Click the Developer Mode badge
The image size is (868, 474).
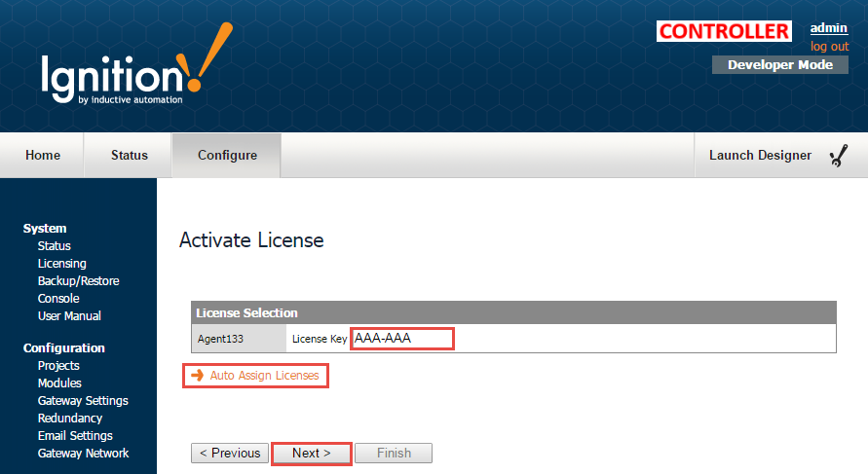tap(780, 64)
